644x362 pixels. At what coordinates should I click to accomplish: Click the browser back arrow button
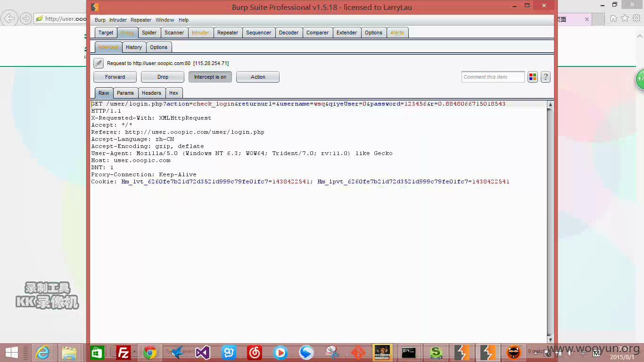(9, 18)
